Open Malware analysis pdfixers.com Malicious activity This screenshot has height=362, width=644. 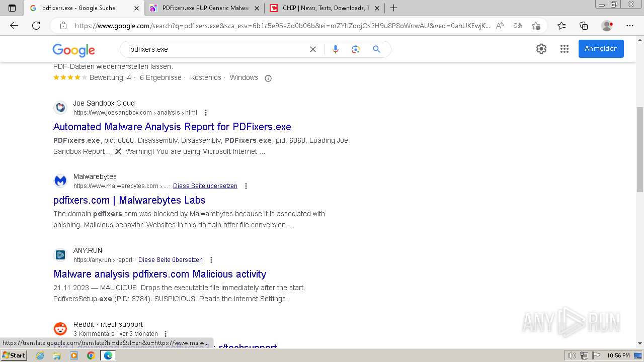coord(160,274)
